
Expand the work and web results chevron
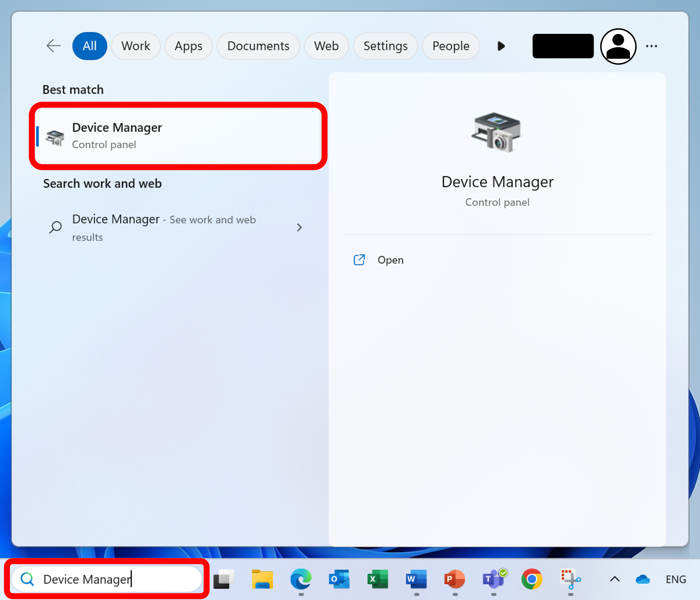click(299, 228)
